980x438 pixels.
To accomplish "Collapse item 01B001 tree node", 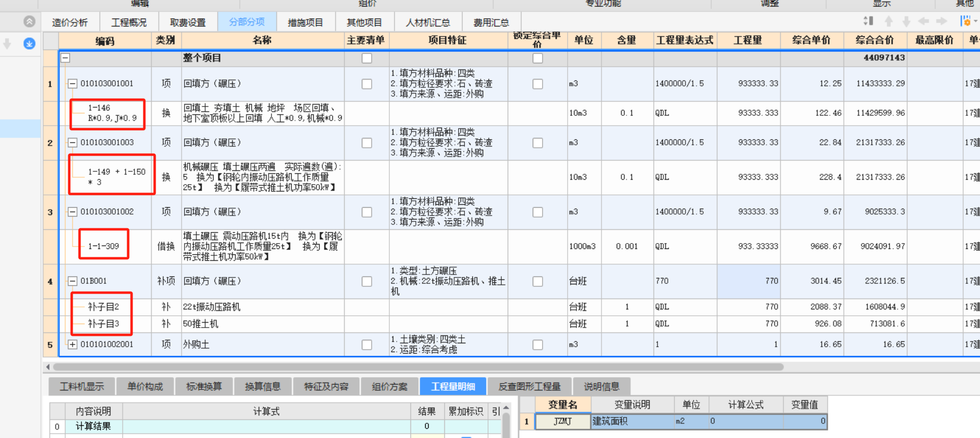I will click(x=73, y=281).
